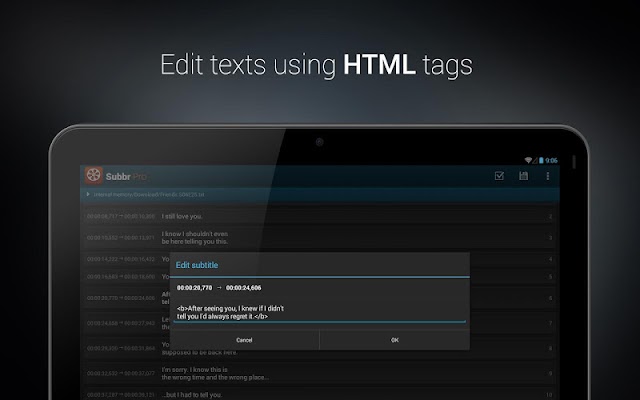Click the Edit subtitle dialog title

pos(197,265)
